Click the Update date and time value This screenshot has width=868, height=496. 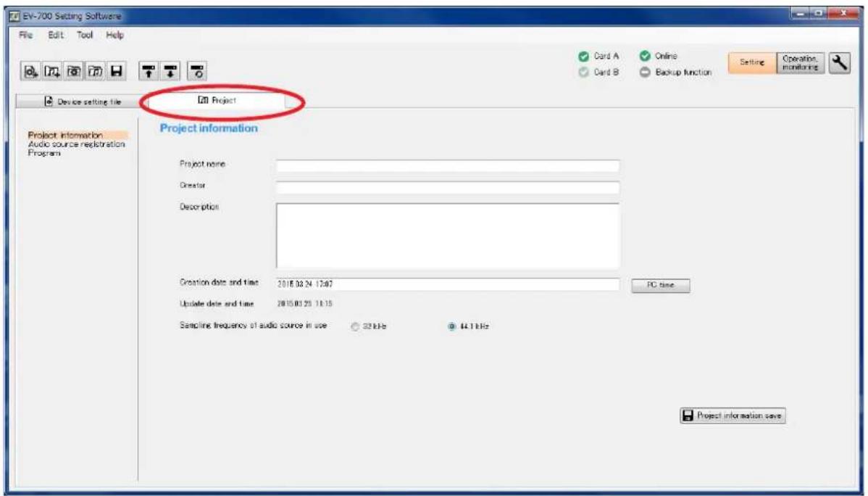point(304,304)
